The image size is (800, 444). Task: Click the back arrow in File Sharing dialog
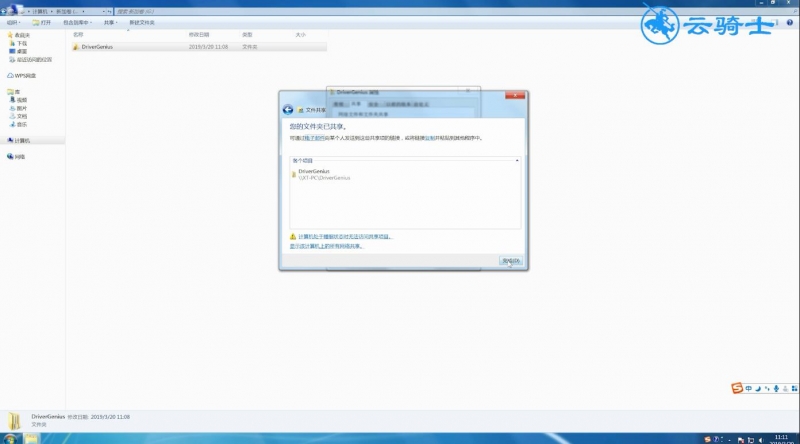(x=288, y=110)
